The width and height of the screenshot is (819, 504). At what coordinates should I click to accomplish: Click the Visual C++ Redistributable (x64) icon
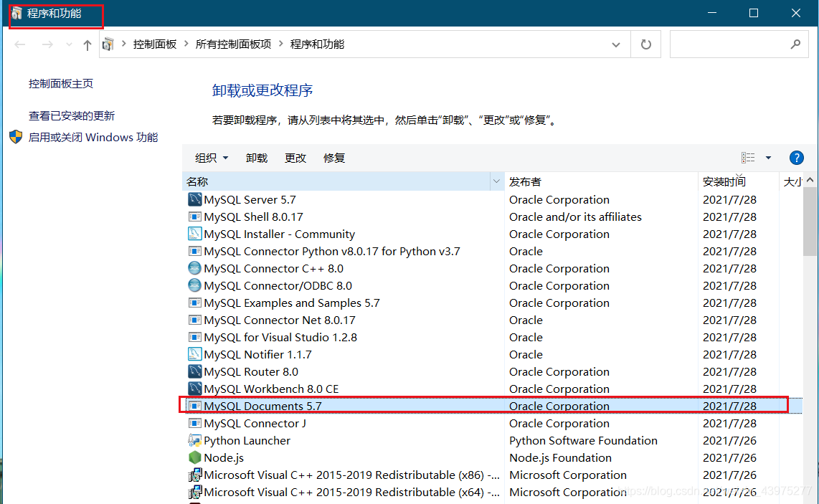[194, 492]
